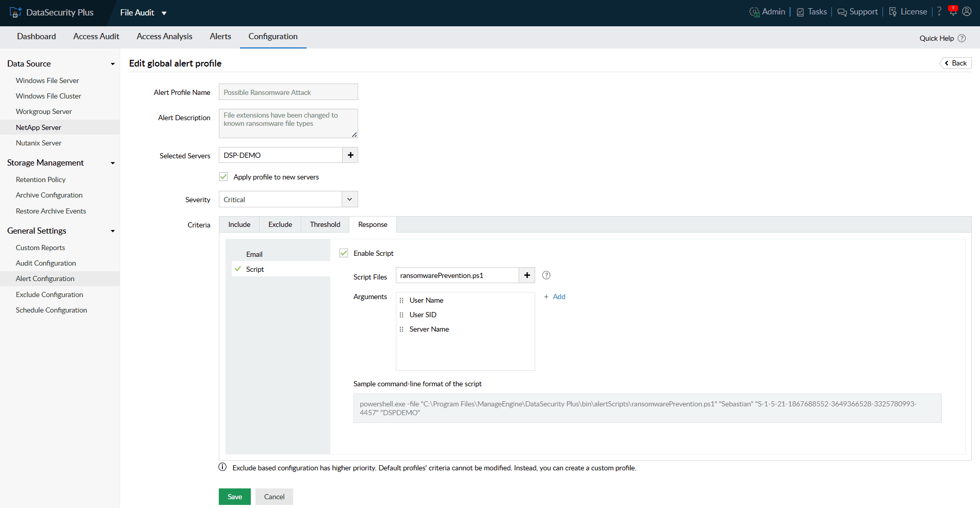Open Archive Configuration in sidebar

point(49,195)
